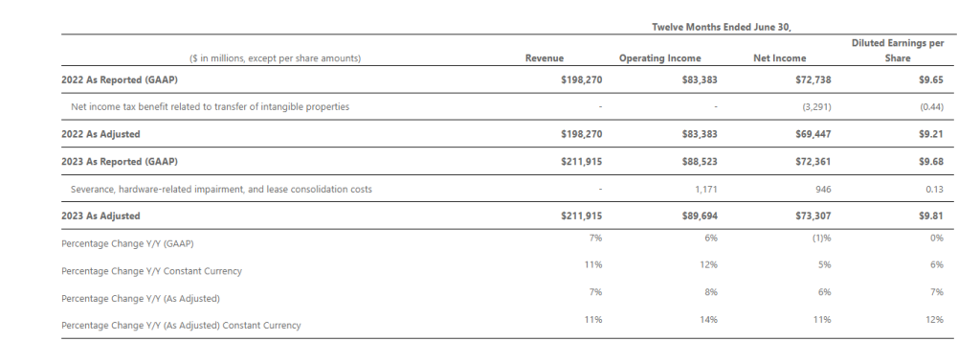980x364 pixels.
Task: Click 2023 adjusted net income $73,307
Action: 813,216
